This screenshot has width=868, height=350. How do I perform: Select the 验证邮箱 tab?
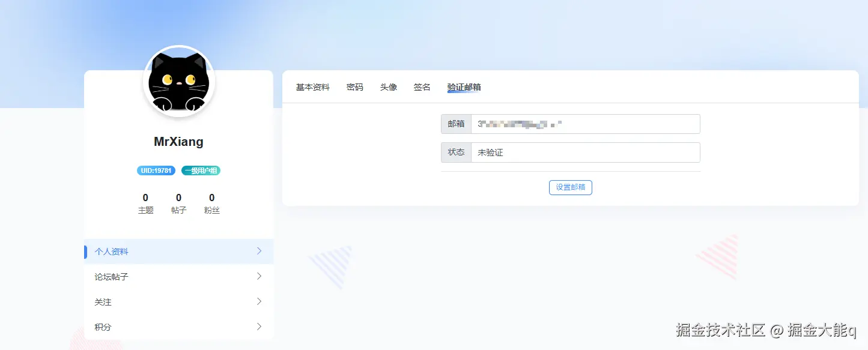tap(464, 86)
